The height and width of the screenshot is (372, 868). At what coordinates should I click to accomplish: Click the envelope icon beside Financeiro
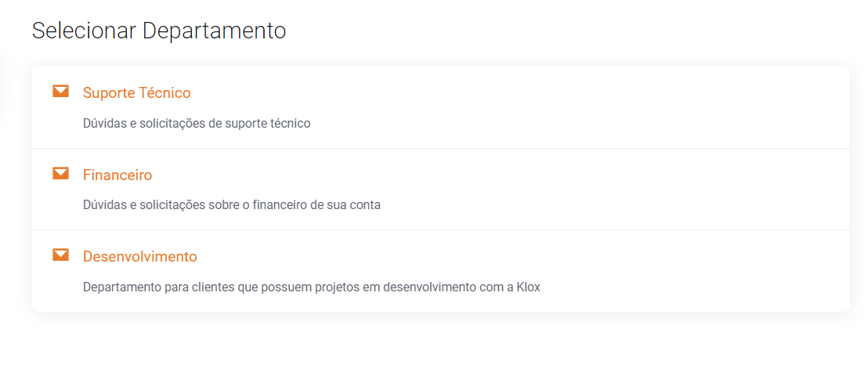point(60,174)
